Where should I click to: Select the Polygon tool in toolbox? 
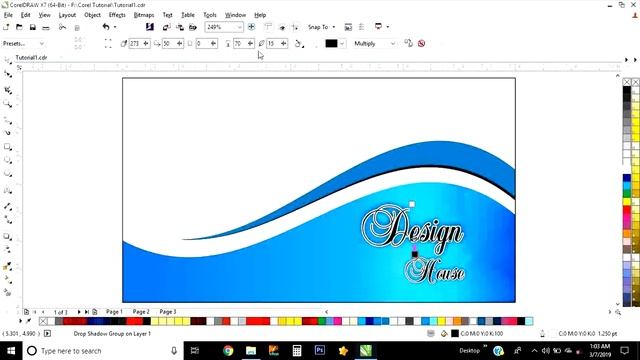point(8,174)
